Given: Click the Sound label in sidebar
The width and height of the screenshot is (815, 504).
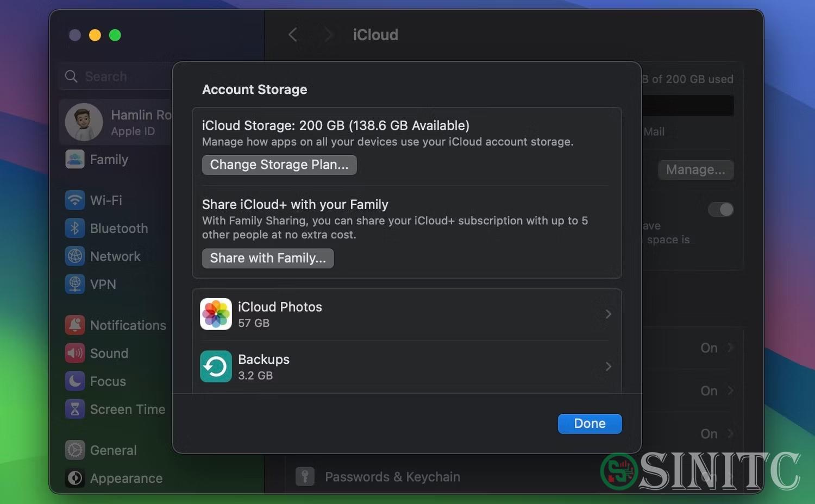Looking at the screenshot, I should [109, 354].
